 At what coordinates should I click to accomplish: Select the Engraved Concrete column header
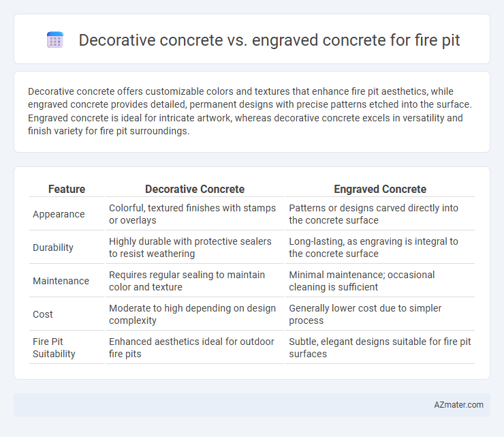click(380, 189)
